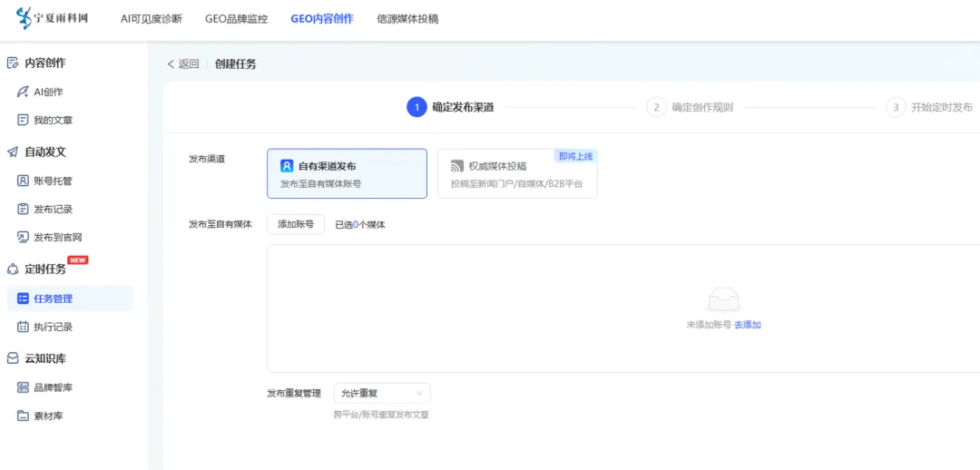The width and height of the screenshot is (980, 470).
Task: Click the AI创作 feather icon
Action: [x=23, y=92]
